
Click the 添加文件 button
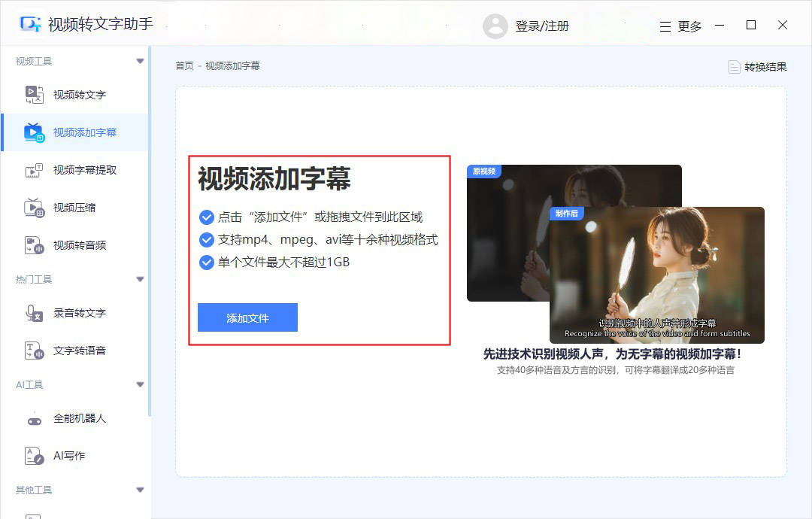pyautogui.click(x=247, y=318)
